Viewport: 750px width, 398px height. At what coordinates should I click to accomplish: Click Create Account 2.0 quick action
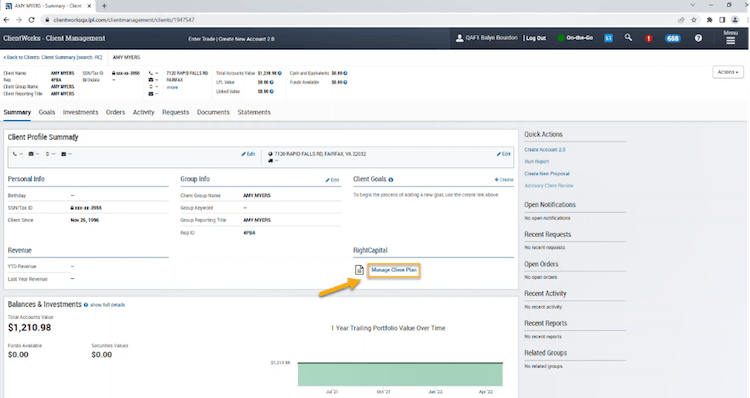pos(544,150)
